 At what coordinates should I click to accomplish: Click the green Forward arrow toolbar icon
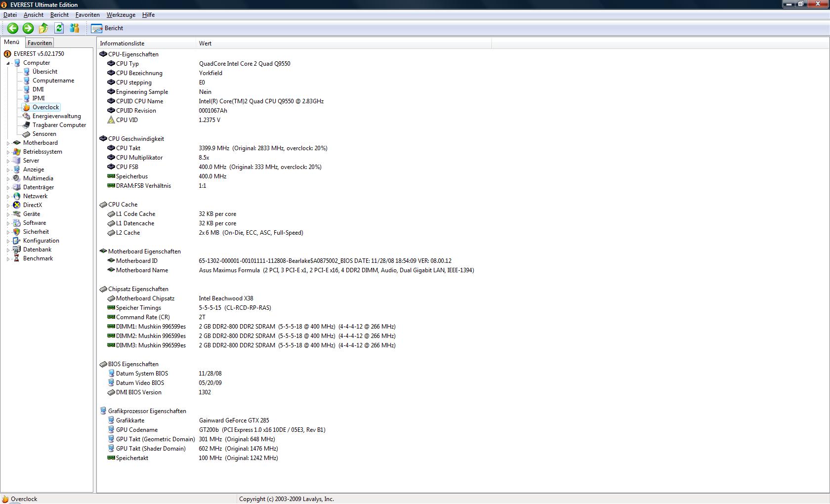click(28, 28)
